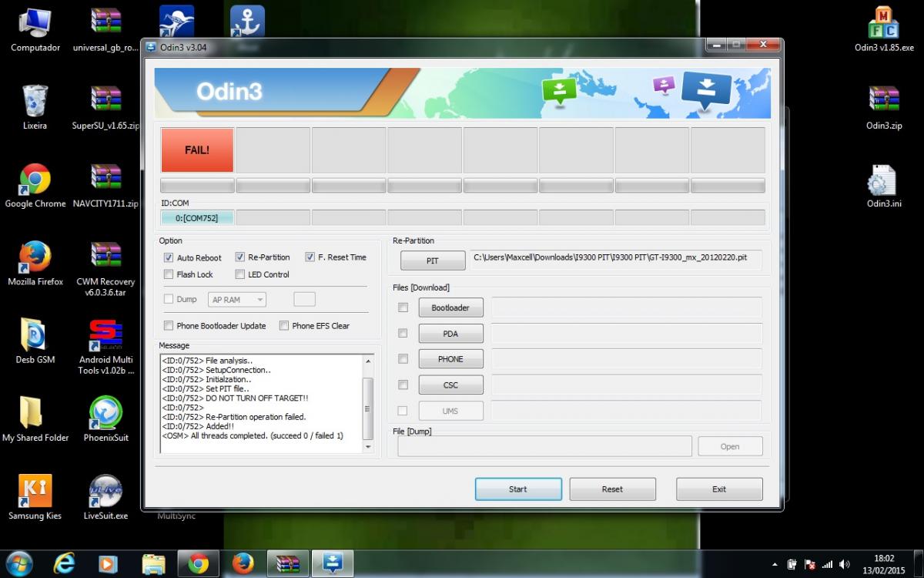Select the Odin3 v1.85.exe desktop icon

[x=884, y=29]
